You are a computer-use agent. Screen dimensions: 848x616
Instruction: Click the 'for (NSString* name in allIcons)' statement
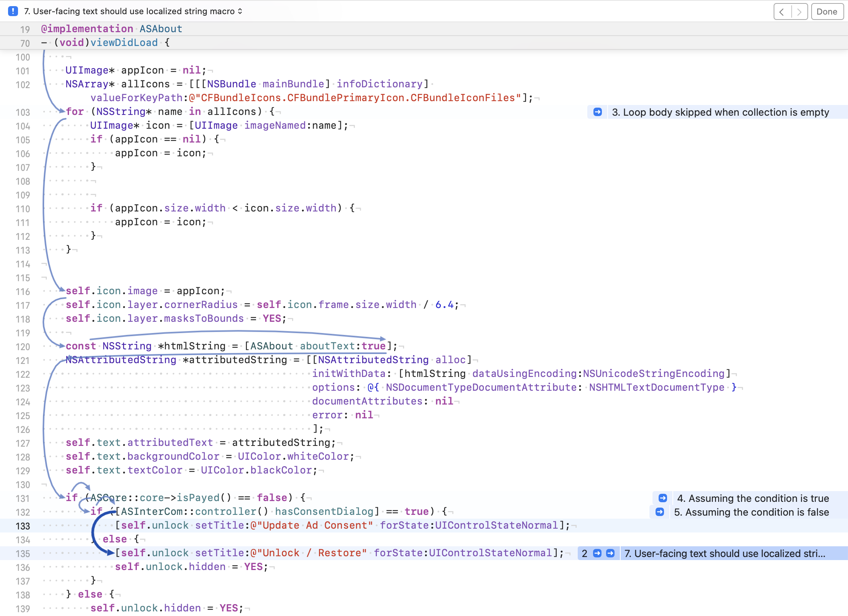pyautogui.click(x=164, y=111)
